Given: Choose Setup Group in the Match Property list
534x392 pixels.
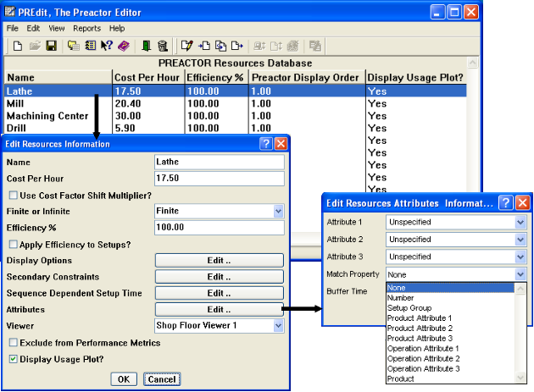Looking at the screenshot, I should [450, 308].
